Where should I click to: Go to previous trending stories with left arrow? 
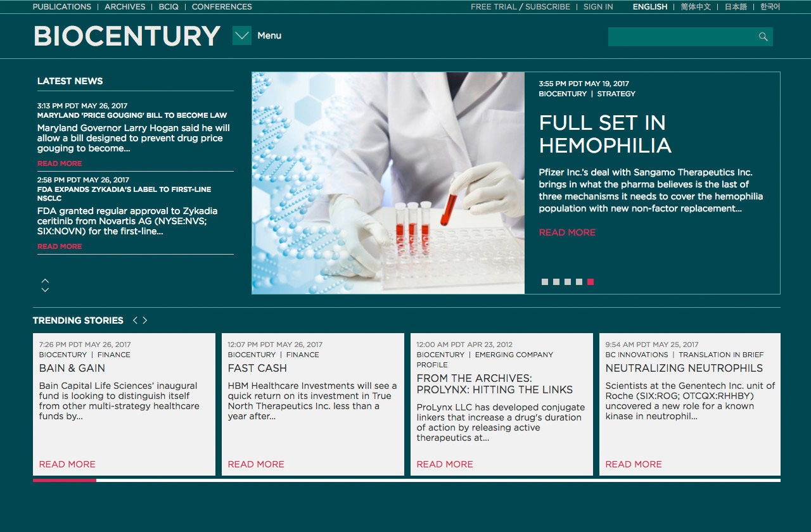point(135,320)
